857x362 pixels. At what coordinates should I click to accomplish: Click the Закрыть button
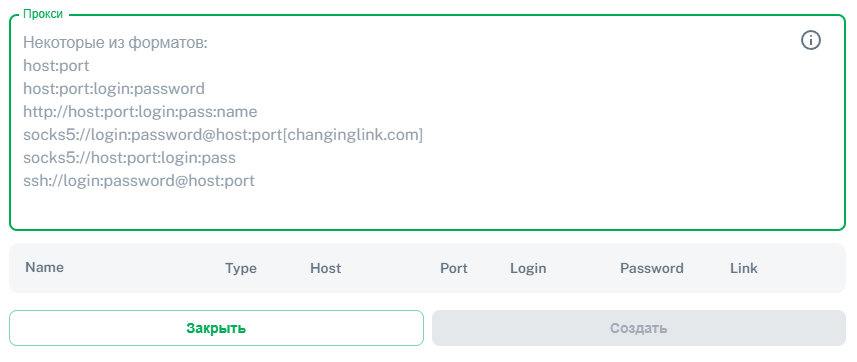pos(216,328)
